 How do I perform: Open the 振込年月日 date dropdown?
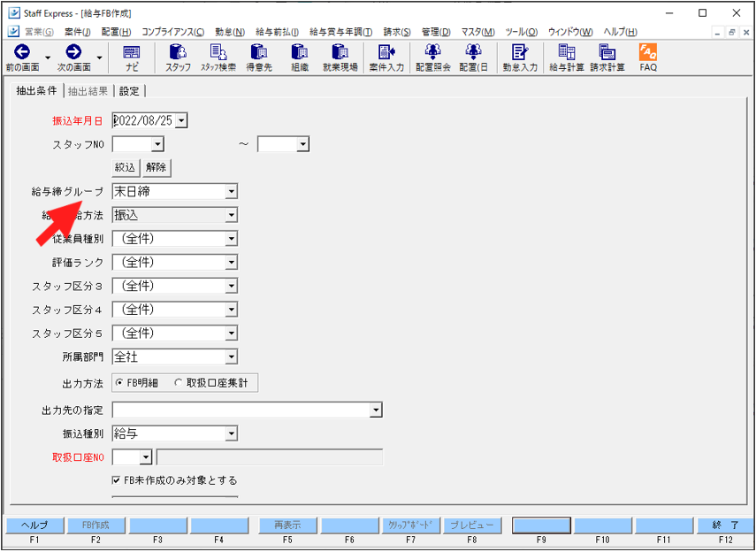click(180, 120)
